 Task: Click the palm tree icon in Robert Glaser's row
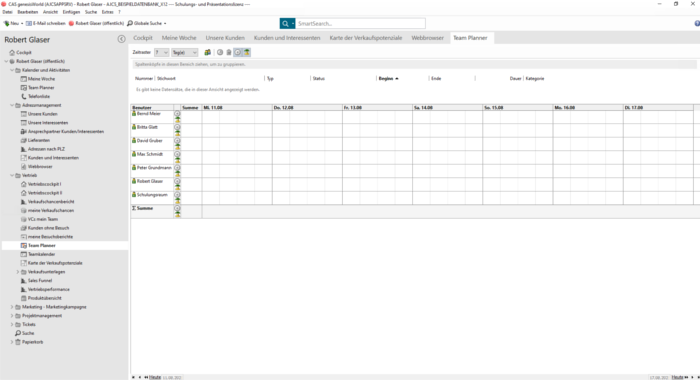[x=177, y=188]
